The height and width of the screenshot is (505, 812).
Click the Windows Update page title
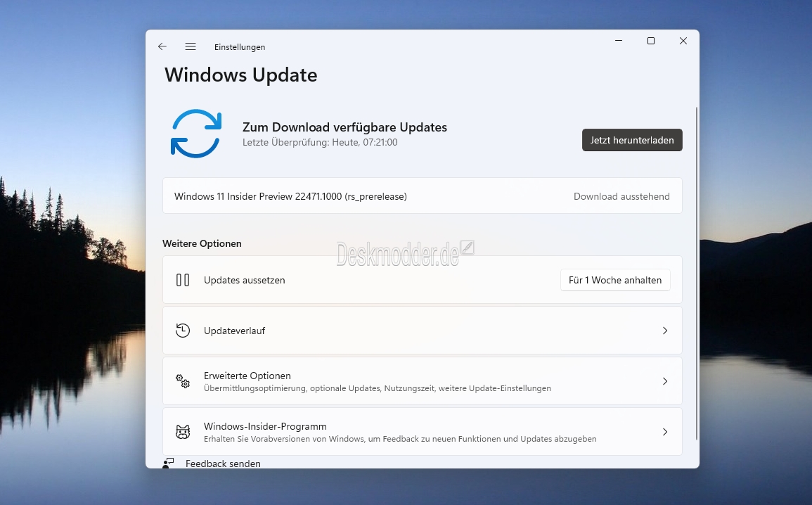click(x=241, y=75)
